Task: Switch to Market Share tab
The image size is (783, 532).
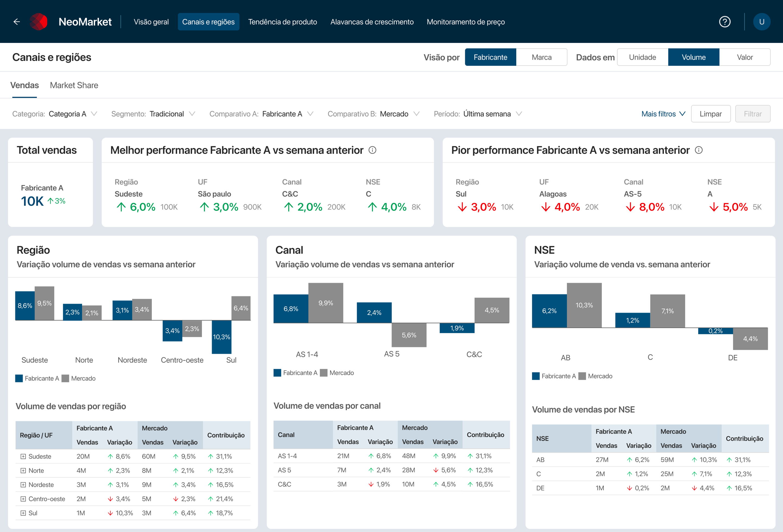Action: (74, 85)
